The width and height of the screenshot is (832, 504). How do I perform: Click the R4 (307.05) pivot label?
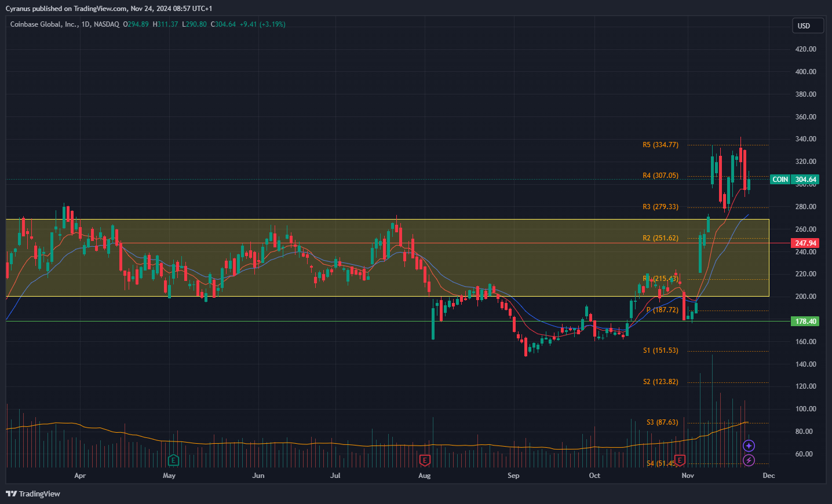[x=661, y=176]
